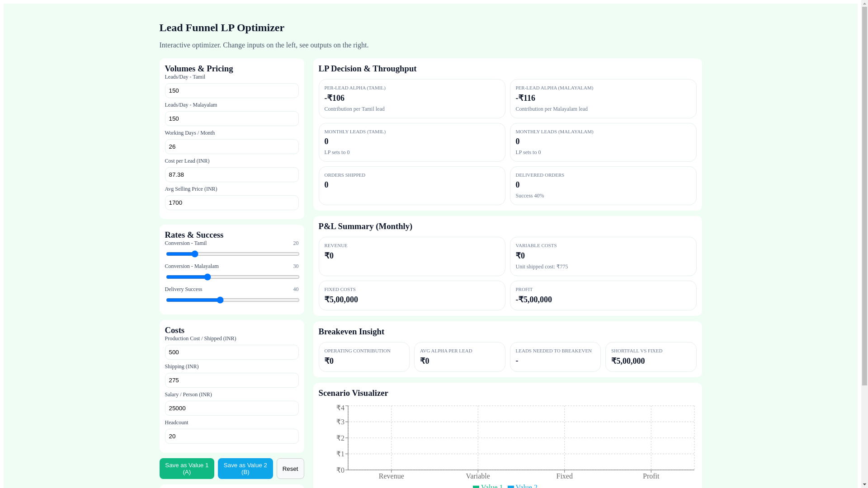
Task: Click the Leads/Day - Tamil input field
Action: 231,90
